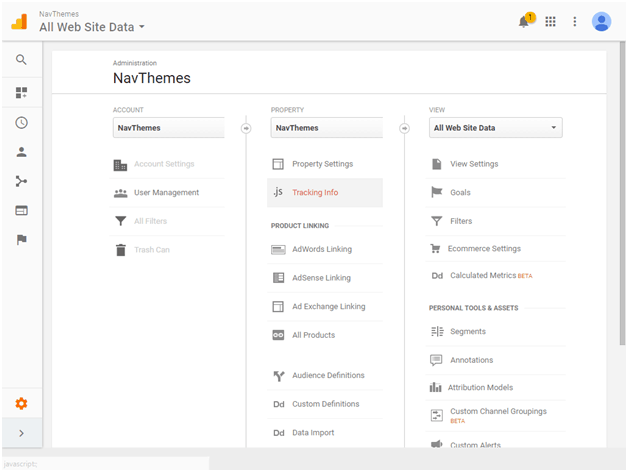Open Conversions flag icon in sidebar
The image size is (628, 472).
[x=21, y=240]
